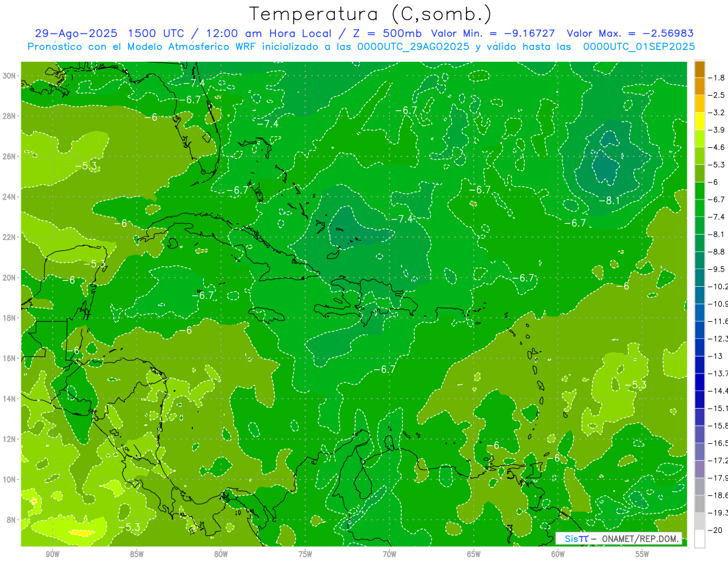Click the -10.9 colorbar tick label
The image size is (728, 562).
tap(718, 303)
